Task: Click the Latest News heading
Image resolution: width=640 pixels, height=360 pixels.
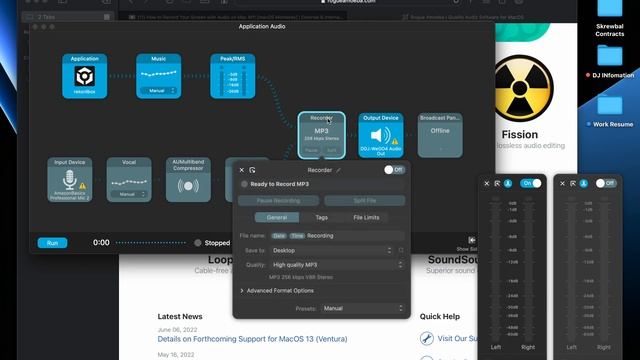Action: point(180,316)
